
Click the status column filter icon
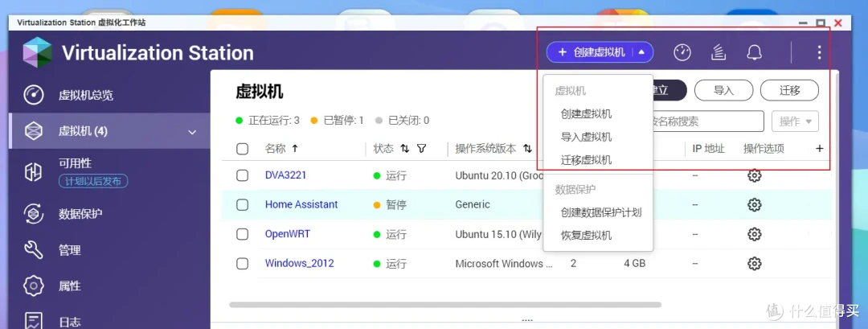(422, 149)
